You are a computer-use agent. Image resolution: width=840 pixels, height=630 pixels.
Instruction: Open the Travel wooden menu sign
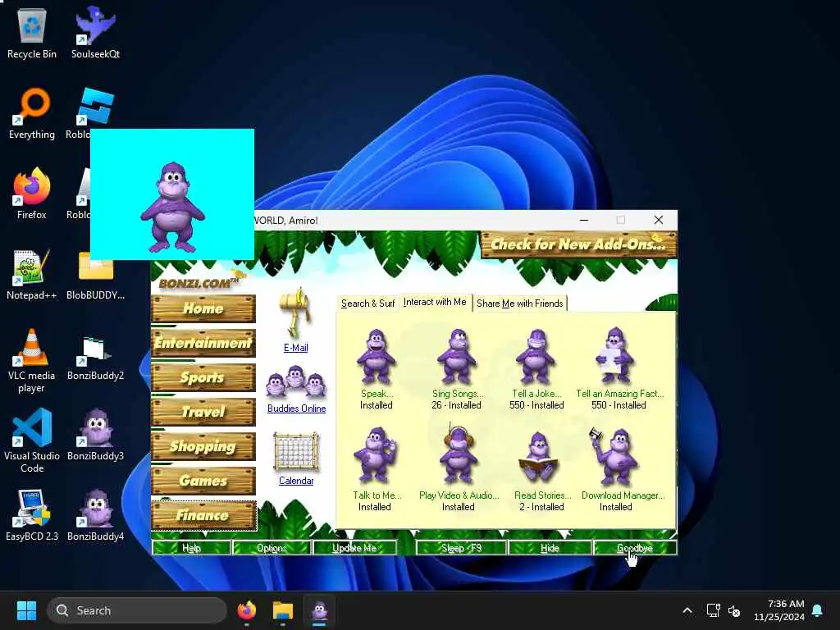203,412
